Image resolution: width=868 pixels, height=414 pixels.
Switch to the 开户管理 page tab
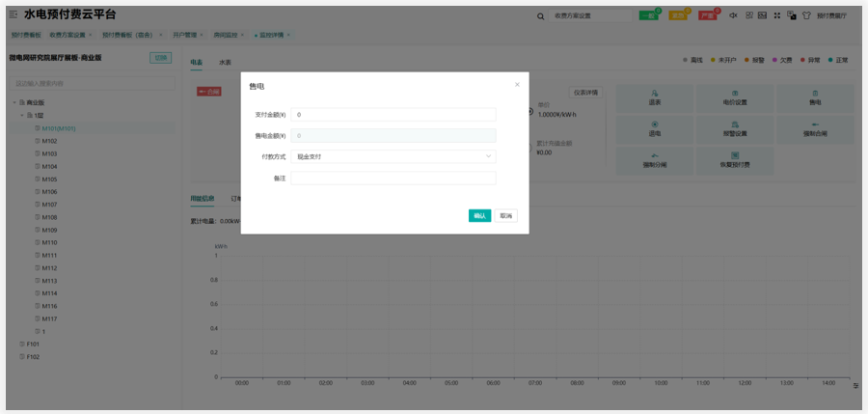184,35
